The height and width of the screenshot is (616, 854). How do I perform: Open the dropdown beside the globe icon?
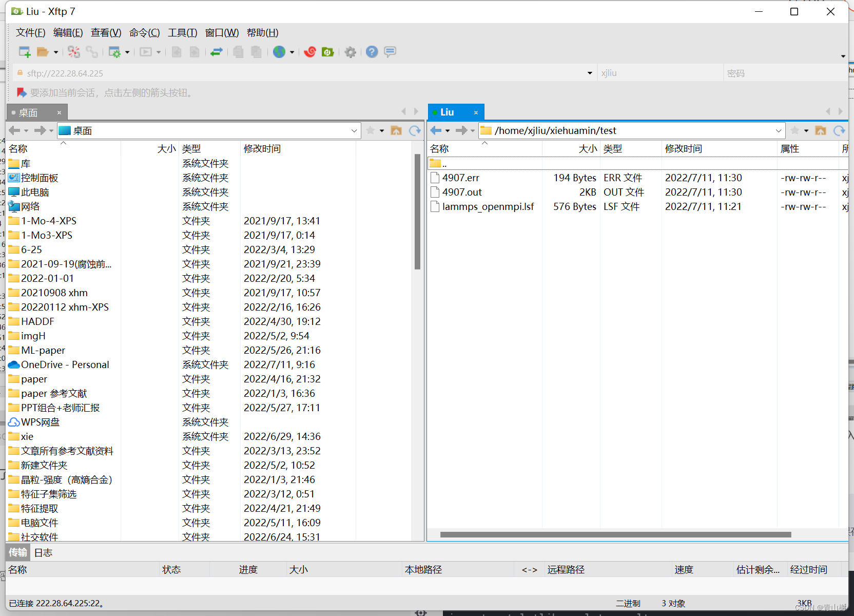coord(292,52)
